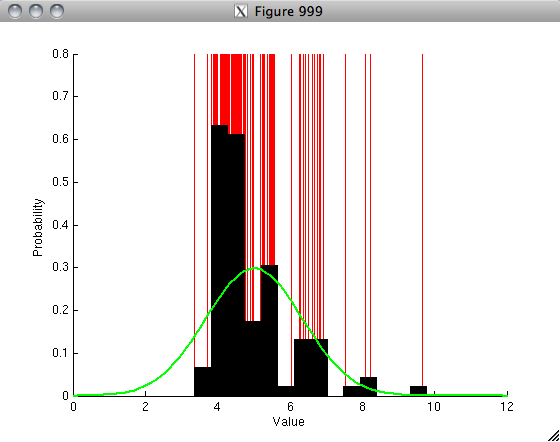Click the small black bar near value 9.5

(x=418, y=391)
